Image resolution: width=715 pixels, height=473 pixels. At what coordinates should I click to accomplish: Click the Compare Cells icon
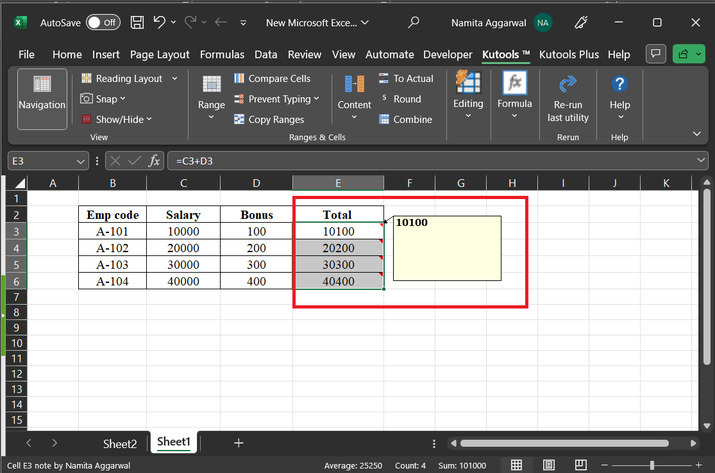[240, 79]
